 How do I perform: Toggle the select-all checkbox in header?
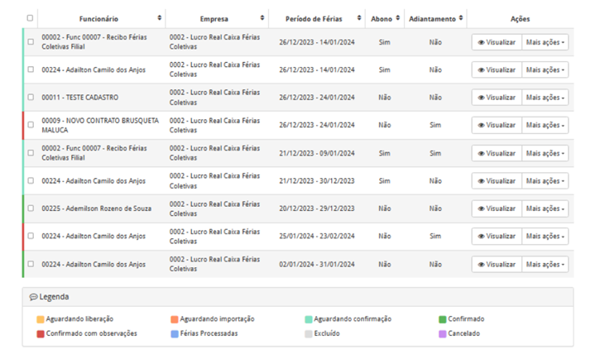click(31, 18)
